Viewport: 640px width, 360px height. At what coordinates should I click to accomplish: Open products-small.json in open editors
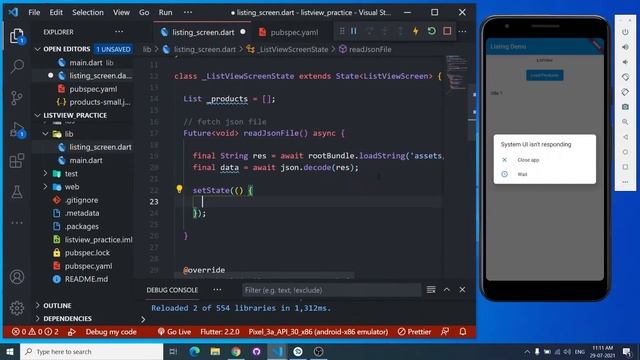coord(100,102)
